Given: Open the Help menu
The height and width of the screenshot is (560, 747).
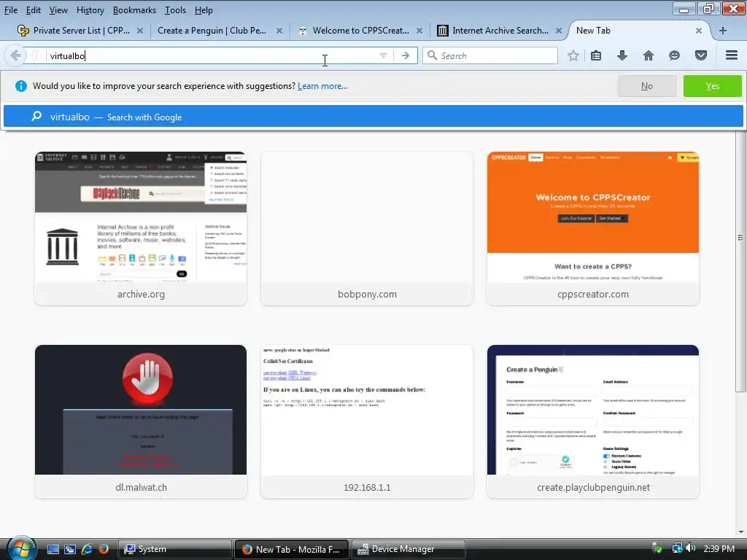Looking at the screenshot, I should coord(204,10).
